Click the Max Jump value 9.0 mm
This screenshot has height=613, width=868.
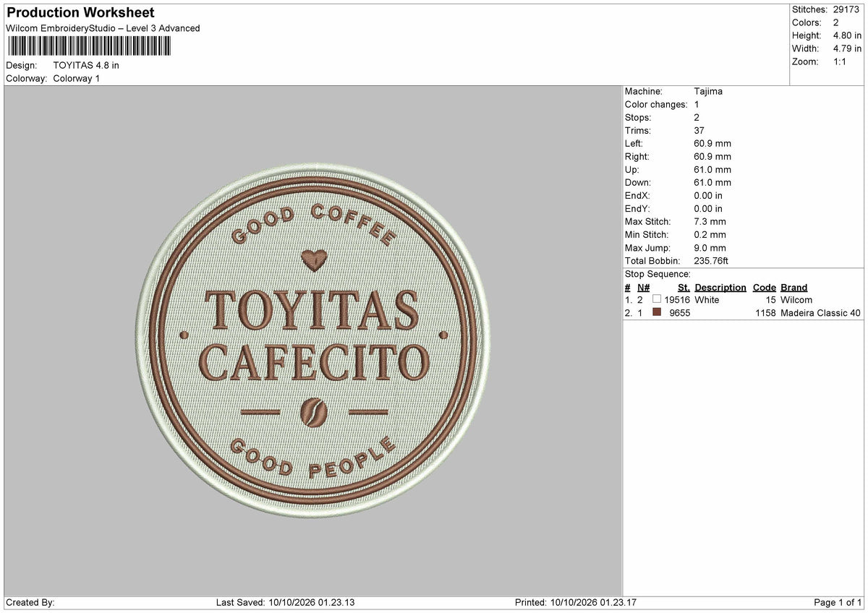tap(710, 247)
